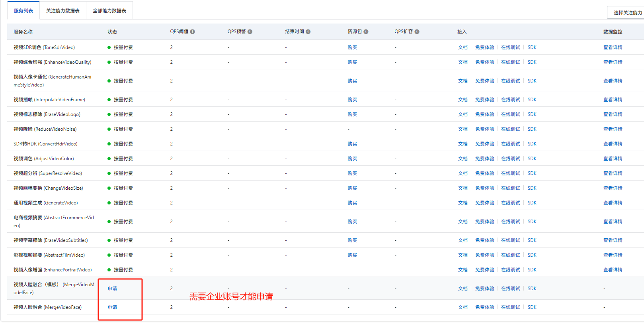Open SDK link for SuperResolveVideo row

532,173
